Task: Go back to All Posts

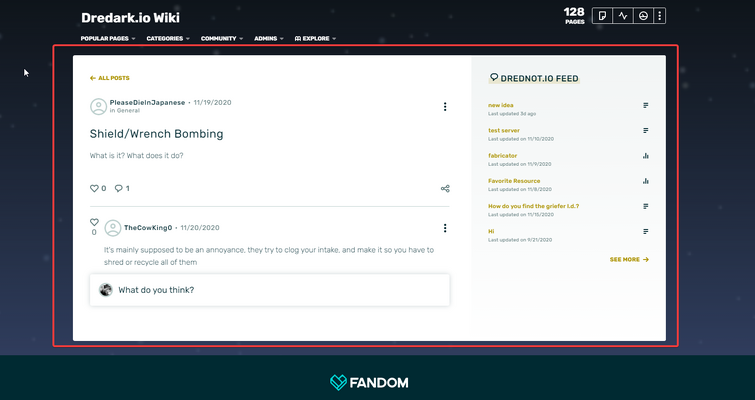Action: pyautogui.click(x=109, y=78)
